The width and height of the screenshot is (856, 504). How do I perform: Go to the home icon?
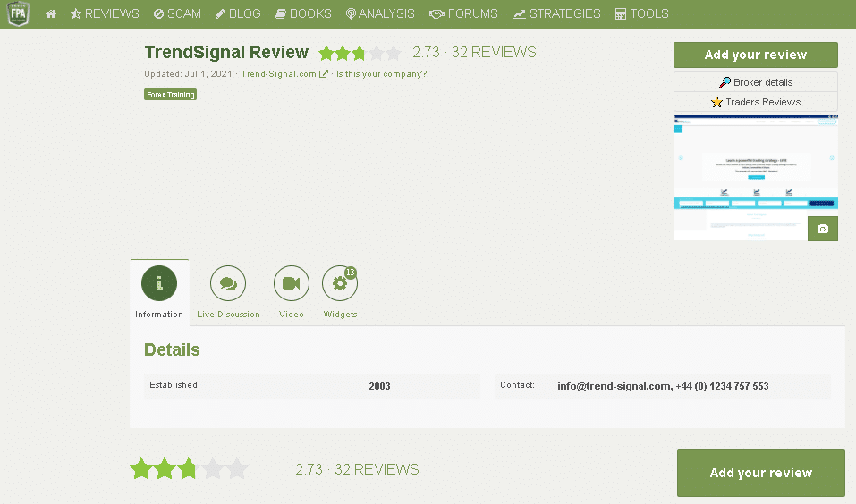coord(51,14)
